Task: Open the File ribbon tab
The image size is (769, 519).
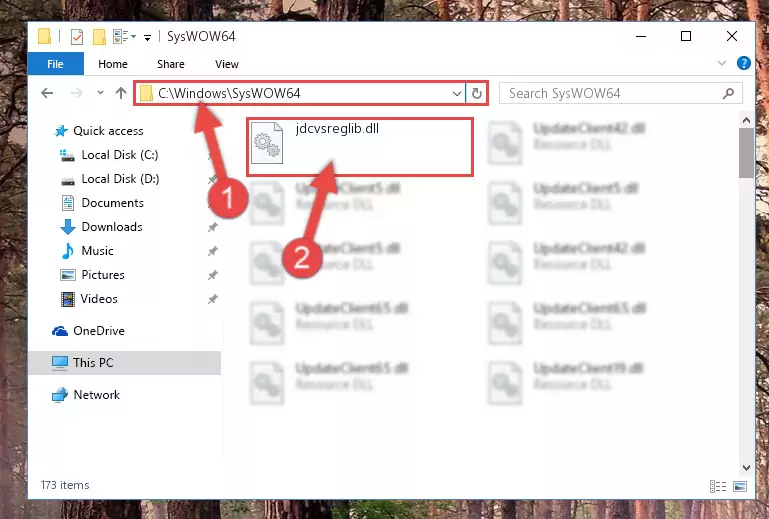Action: coord(55,64)
